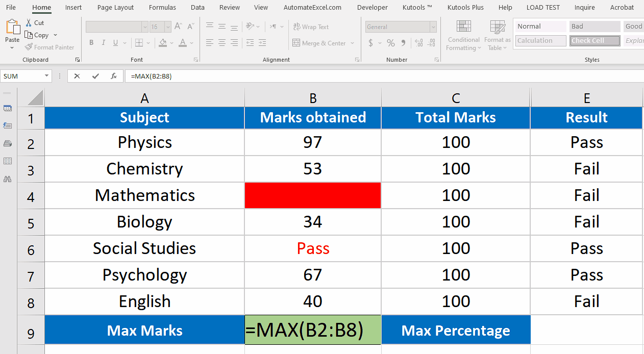Apply Percent Style formatting
Screen dimensions: 644x354
pyautogui.click(x=391, y=43)
